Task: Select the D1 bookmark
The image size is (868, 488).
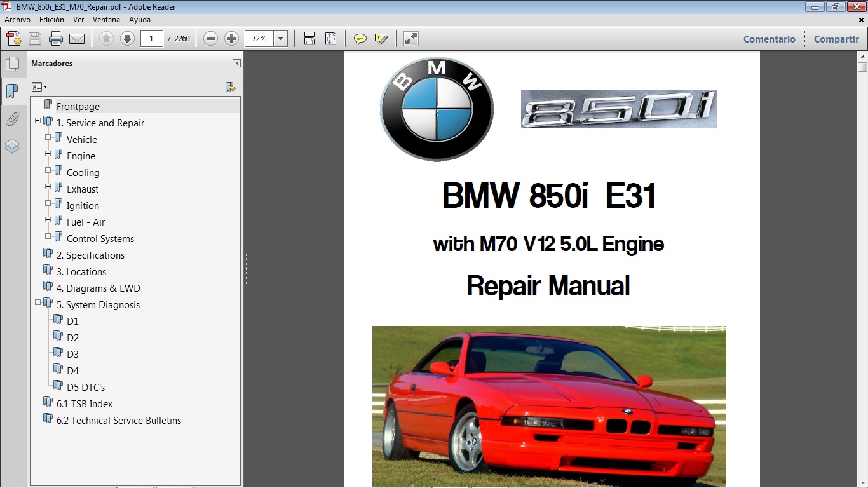Action: 72,321
